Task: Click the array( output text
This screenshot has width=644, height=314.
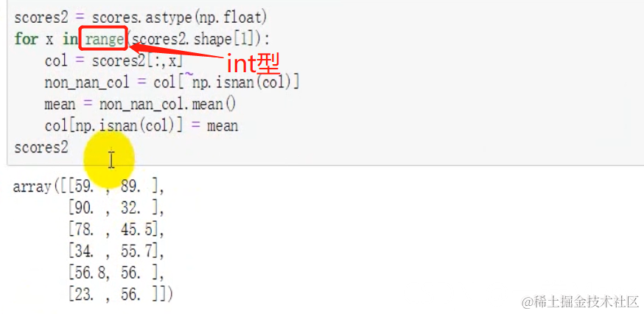Action: [37, 187]
